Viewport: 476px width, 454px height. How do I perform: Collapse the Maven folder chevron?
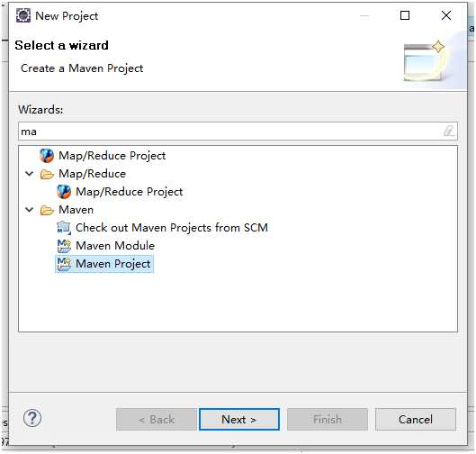pyautogui.click(x=29, y=209)
